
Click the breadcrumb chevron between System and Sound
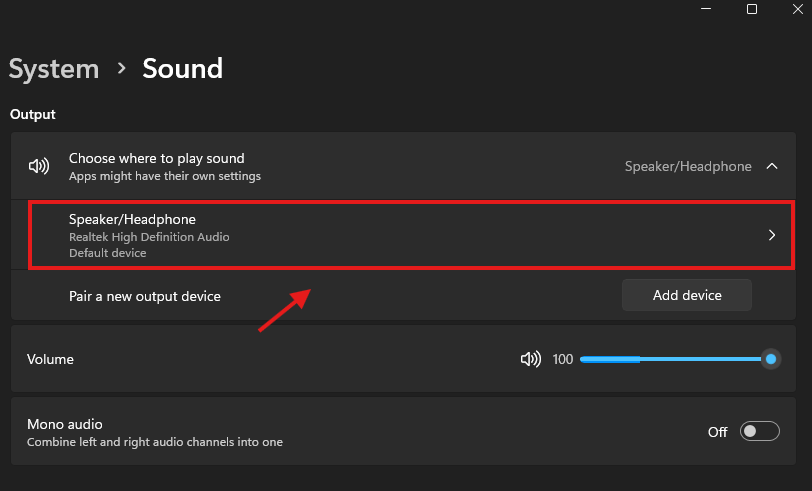tap(121, 68)
